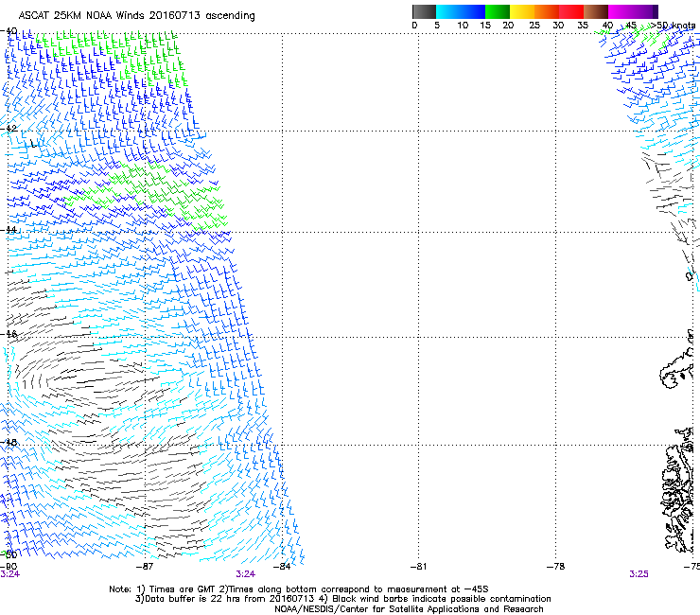700x615 pixels.
Task: Click the note 'Times are GMT' line
Action: point(299,589)
